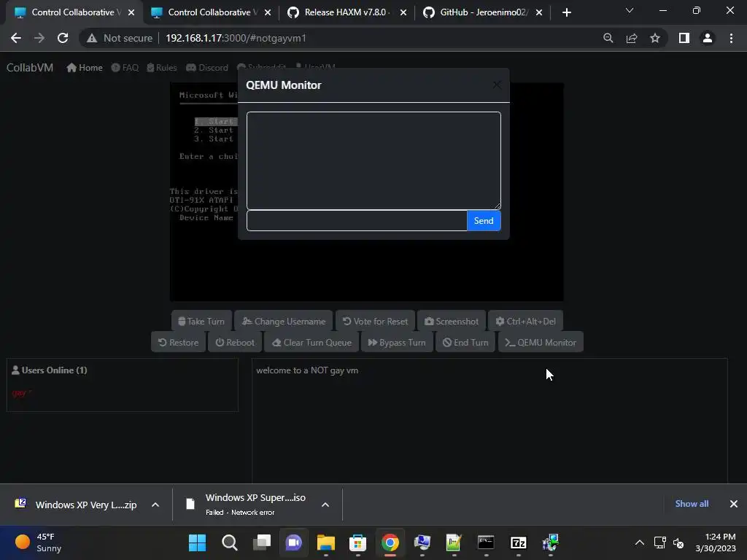
Task: Open the weather widget showing 45°F
Action: pyautogui.click(x=39, y=542)
